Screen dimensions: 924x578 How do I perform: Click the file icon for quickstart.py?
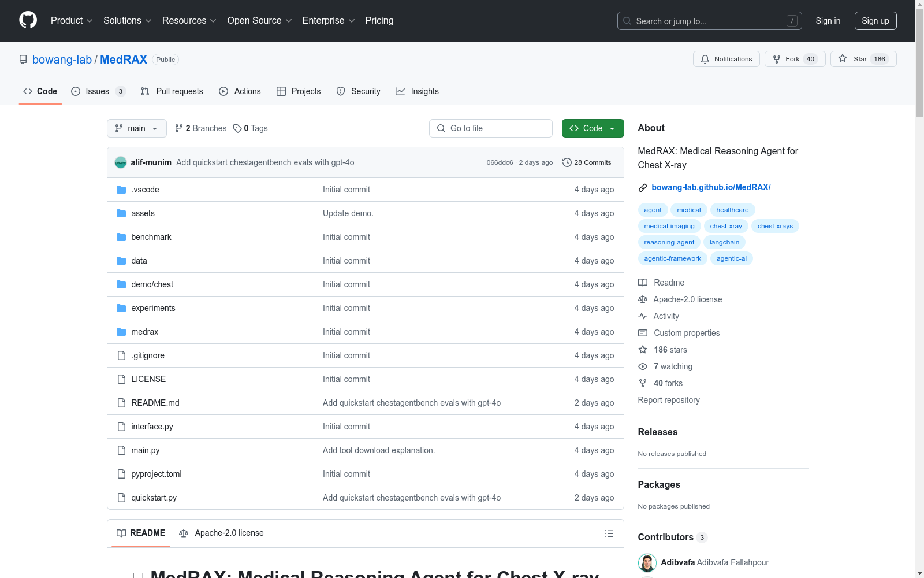point(121,498)
